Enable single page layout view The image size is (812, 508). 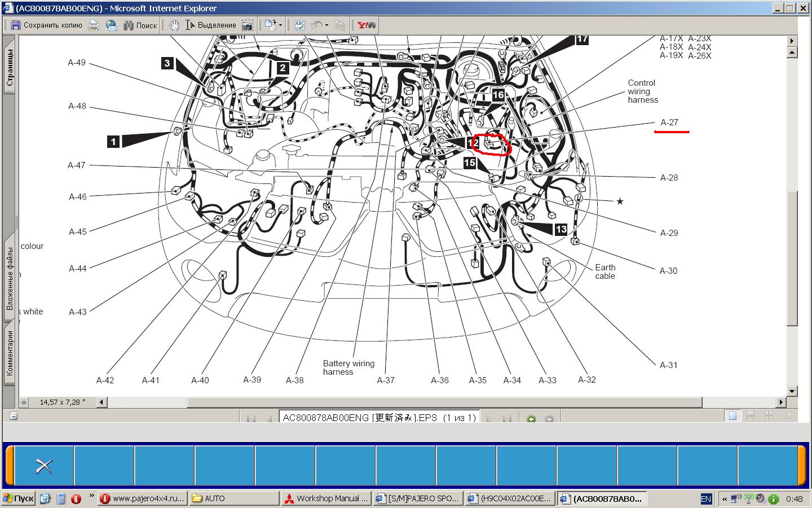pyautogui.click(x=732, y=416)
